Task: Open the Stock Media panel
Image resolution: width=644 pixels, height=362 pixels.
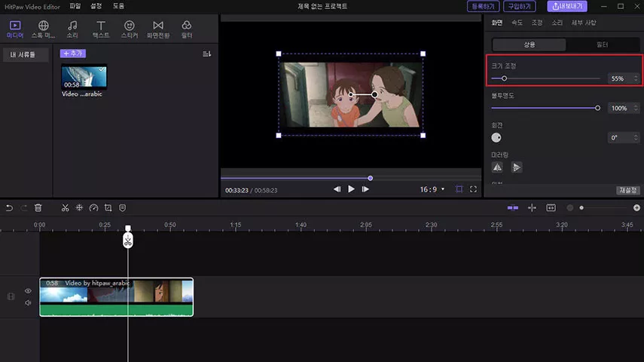Action: click(43, 29)
